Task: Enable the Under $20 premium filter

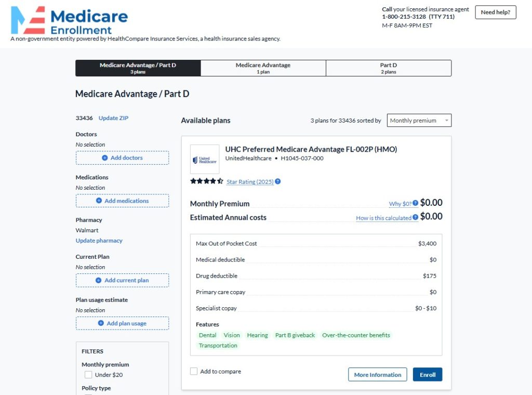Action: point(88,375)
